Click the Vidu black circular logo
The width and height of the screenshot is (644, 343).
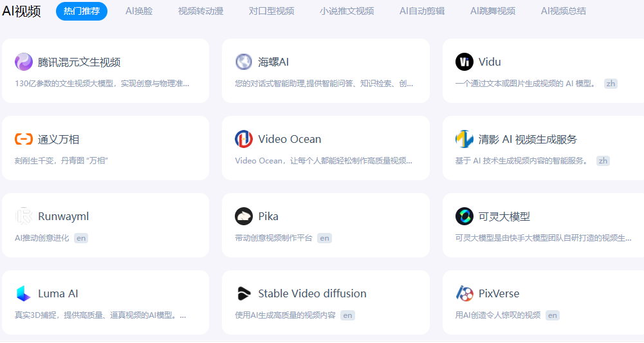(464, 62)
